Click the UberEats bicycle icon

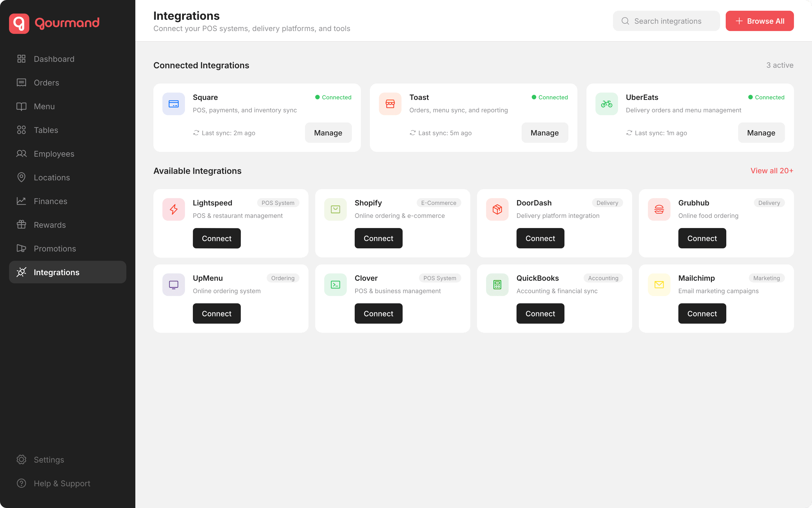[607, 104]
